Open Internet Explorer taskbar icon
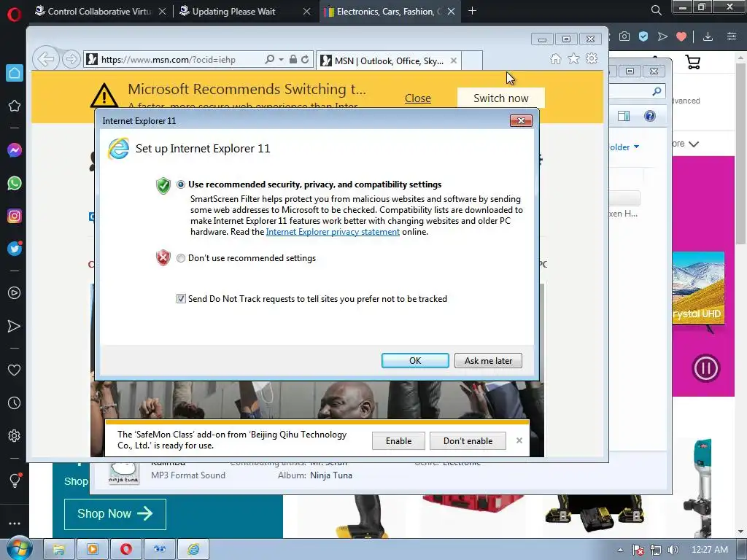Screen dimensions: 747x560 (x=193, y=549)
